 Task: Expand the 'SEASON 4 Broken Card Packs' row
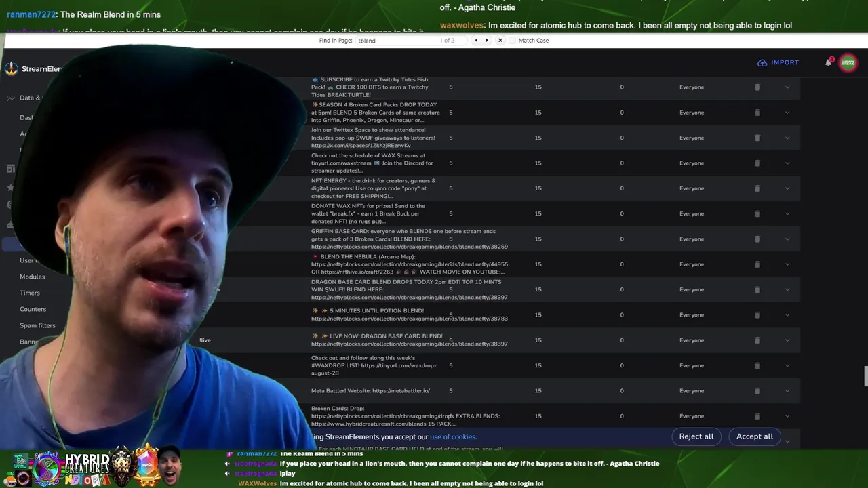click(x=787, y=113)
